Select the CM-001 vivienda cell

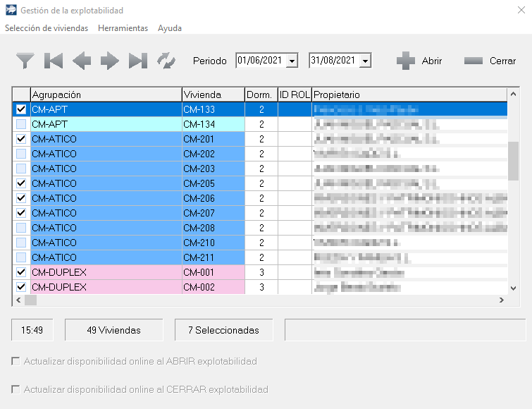click(214, 272)
